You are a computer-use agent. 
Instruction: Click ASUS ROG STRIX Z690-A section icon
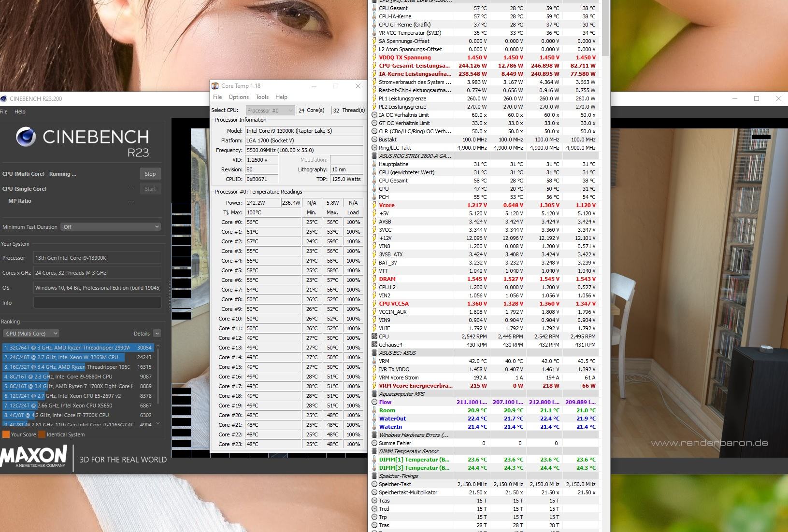[374, 156]
